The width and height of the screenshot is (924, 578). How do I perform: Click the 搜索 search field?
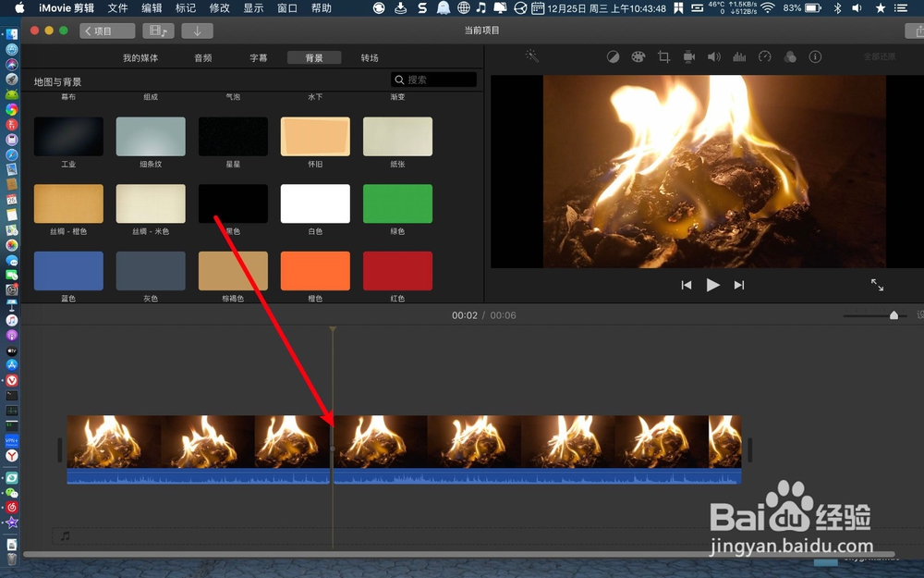(x=433, y=80)
